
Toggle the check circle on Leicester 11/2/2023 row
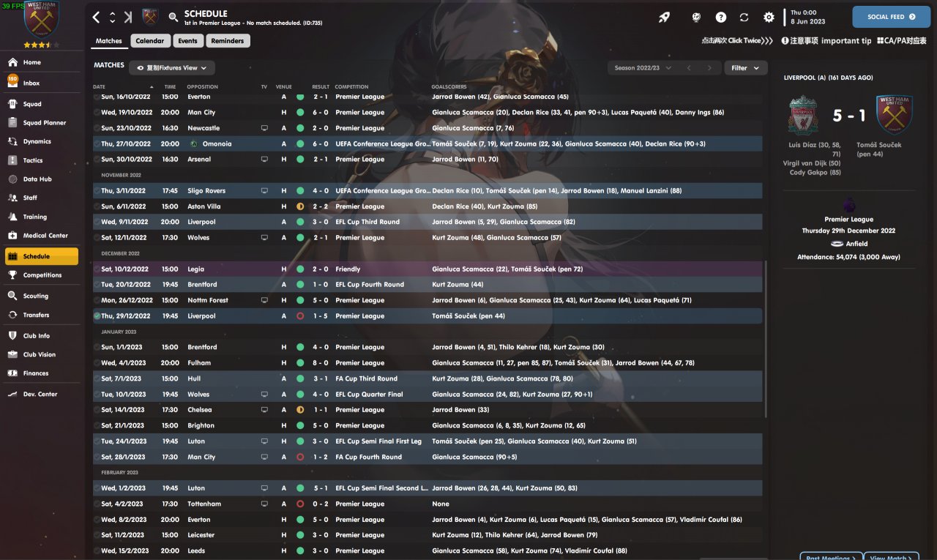97,535
